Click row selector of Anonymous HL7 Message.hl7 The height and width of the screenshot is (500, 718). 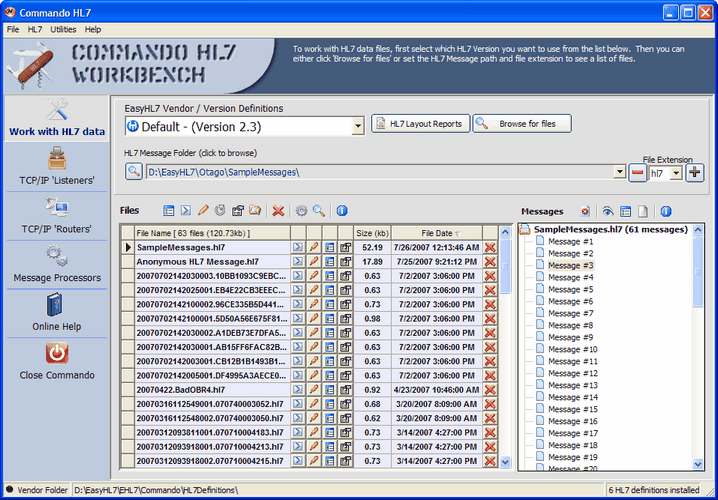128,261
